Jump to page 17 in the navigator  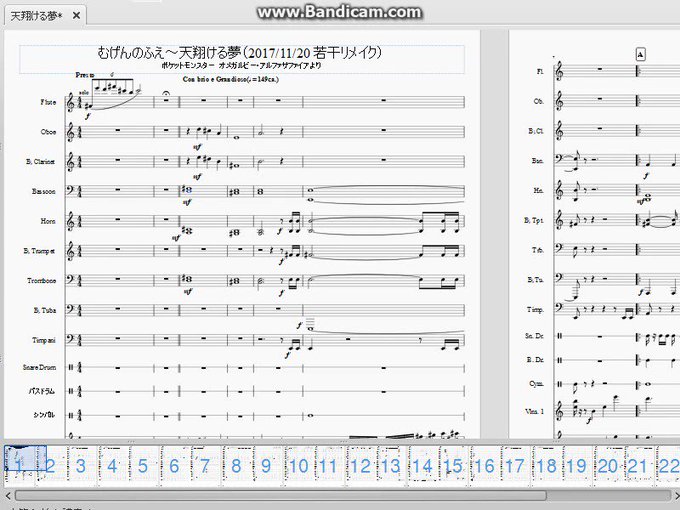coord(515,465)
